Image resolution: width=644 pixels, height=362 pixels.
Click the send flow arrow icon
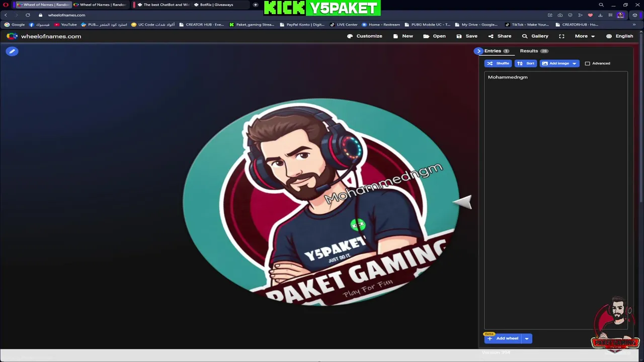coord(580,15)
